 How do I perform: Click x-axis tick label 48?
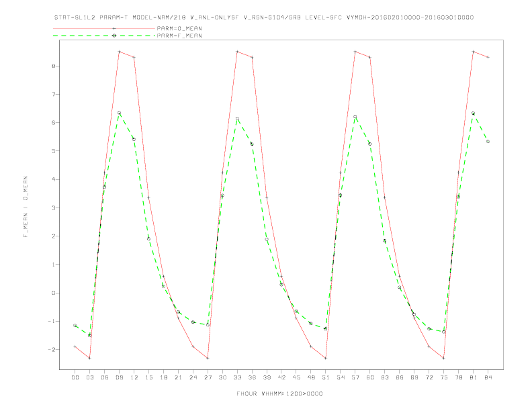coord(311,377)
